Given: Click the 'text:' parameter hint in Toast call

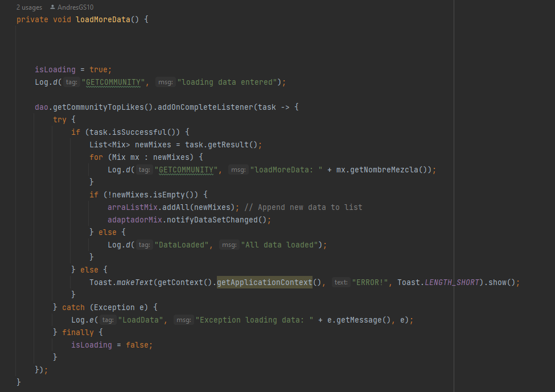Looking at the screenshot, I should [x=341, y=282].
